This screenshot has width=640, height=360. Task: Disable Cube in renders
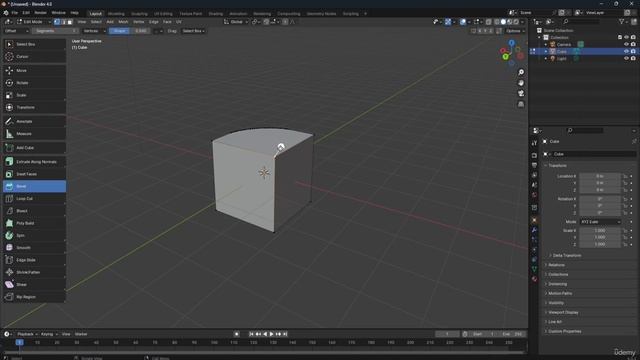click(x=633, y=51)
